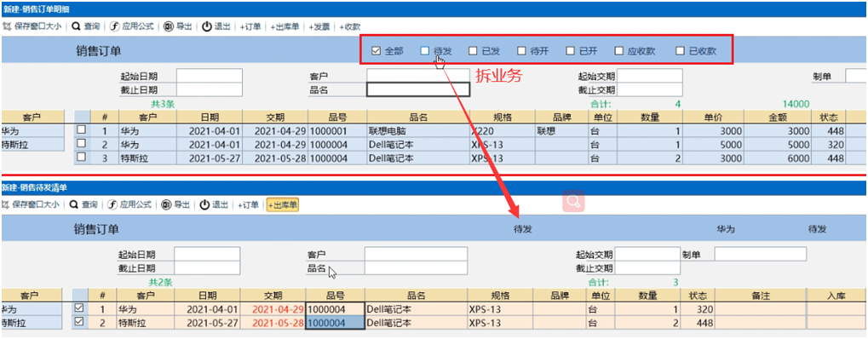Click 金额 column header in upper table
The width and height of the screenshot is (868, 339).
[x=779, y=117]
